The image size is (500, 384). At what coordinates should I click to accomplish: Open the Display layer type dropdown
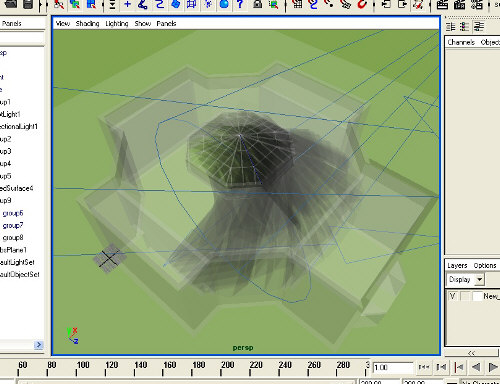(x=465, y=279)
